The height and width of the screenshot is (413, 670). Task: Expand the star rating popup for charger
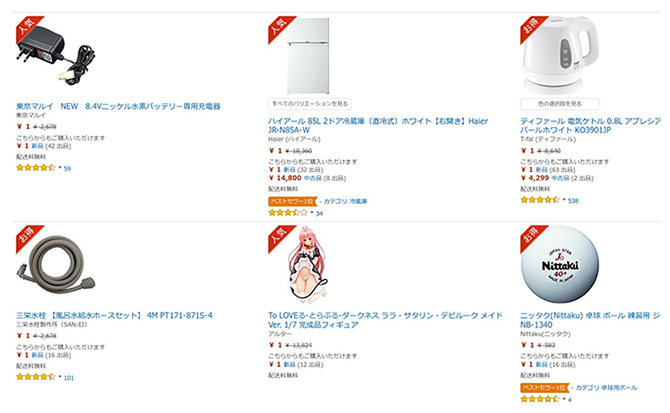click(58, 168)
